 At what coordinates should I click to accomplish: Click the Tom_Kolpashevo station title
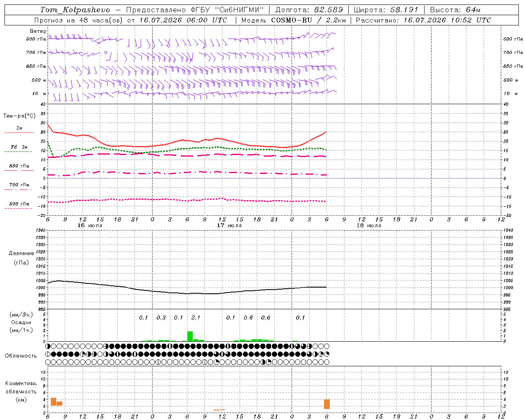click(75, 10)
